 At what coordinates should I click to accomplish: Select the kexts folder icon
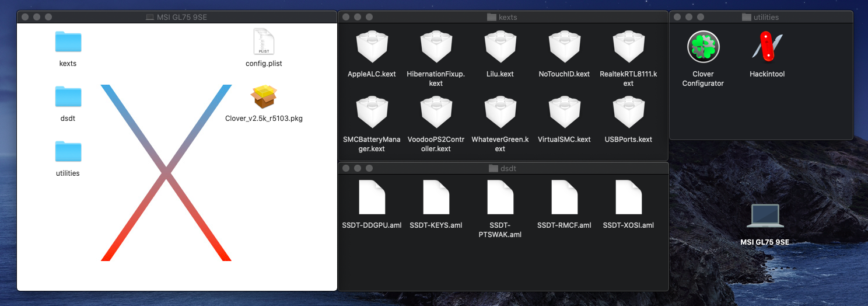click(x=68, y=41)
